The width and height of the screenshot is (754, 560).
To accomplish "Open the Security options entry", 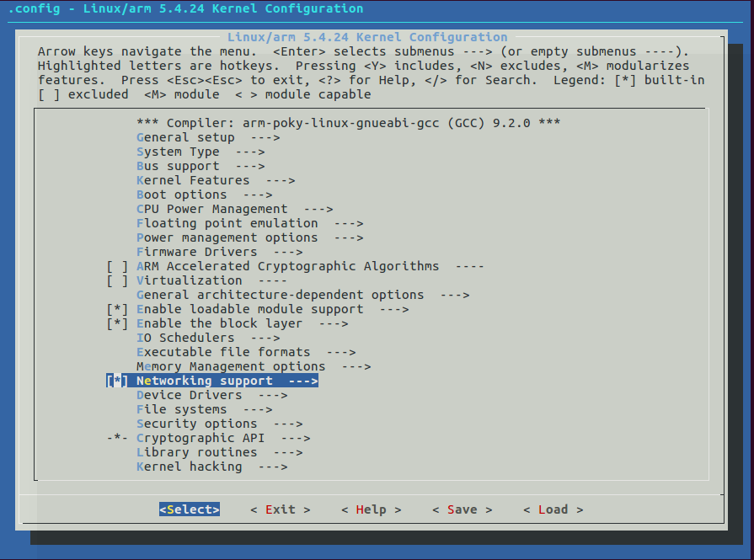I will [x=196, y=424].
